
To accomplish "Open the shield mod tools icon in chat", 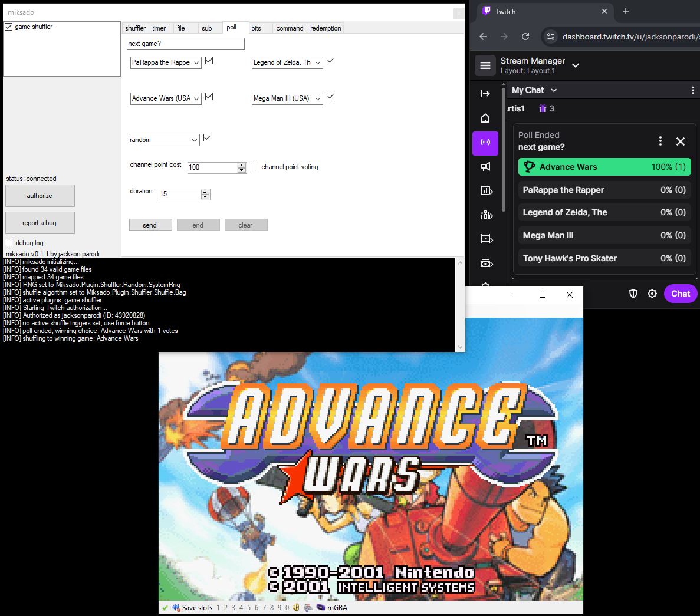I will (x=633, y=294).
